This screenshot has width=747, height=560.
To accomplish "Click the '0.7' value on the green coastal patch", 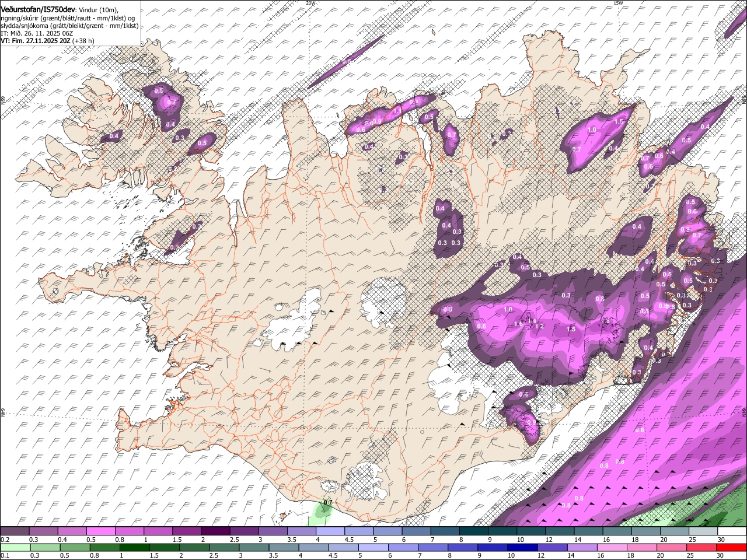I will (327, 502).
